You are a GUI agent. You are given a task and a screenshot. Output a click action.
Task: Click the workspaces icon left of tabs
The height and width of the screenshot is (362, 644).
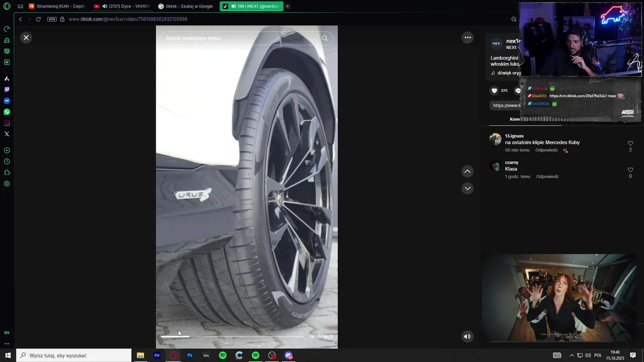[20, 7]
